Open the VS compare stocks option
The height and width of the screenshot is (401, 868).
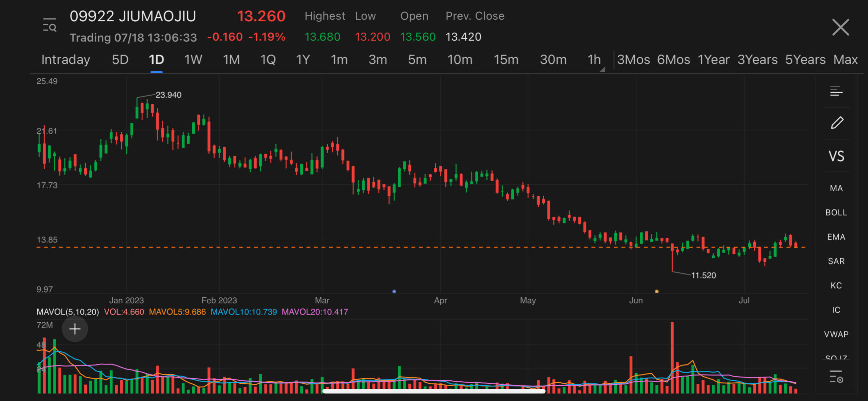(836, 156)
